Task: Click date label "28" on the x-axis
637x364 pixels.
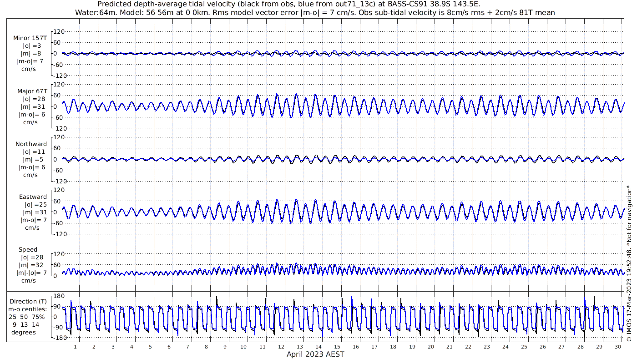Action: (x=580, y=347)
